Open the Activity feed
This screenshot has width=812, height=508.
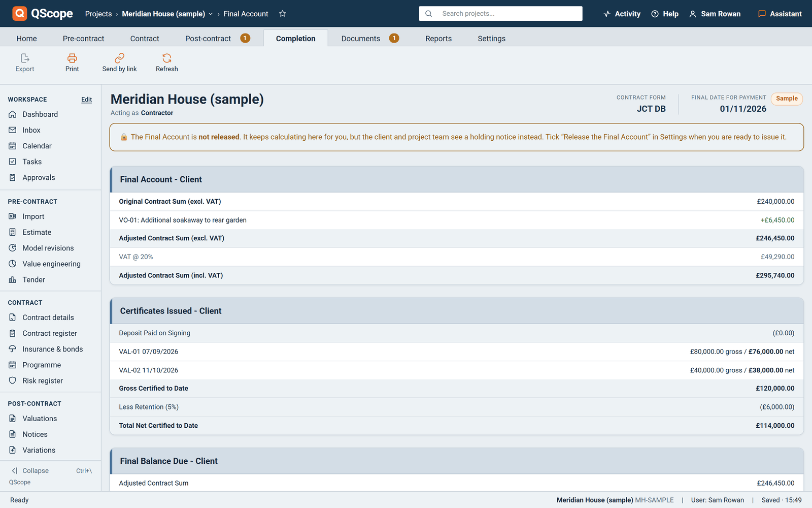point(622,14)
